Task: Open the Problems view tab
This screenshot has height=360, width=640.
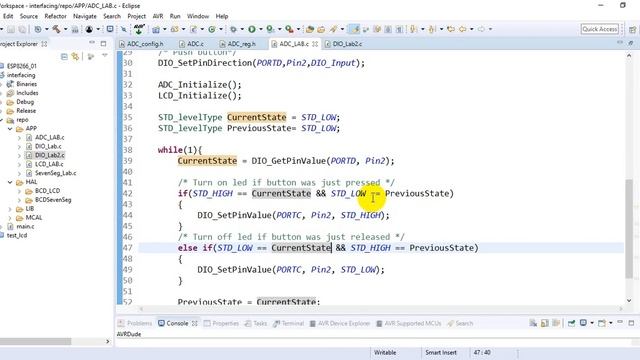Action: [135, 323]
